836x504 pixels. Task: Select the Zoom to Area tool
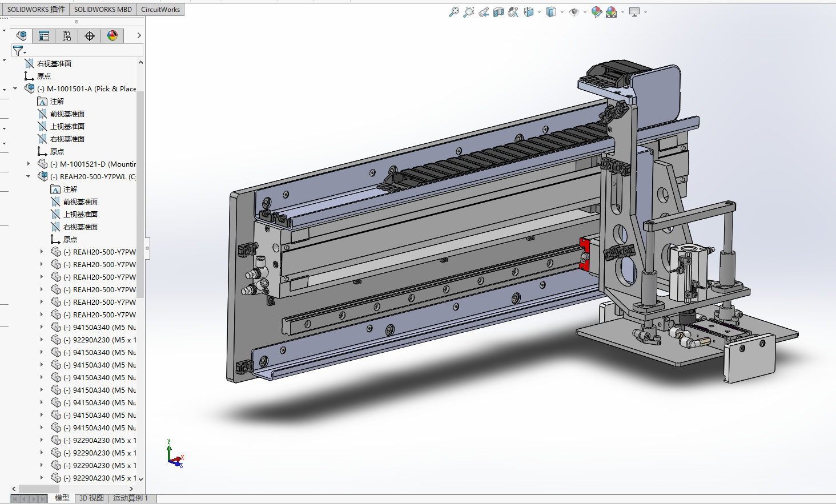[469, 12]
